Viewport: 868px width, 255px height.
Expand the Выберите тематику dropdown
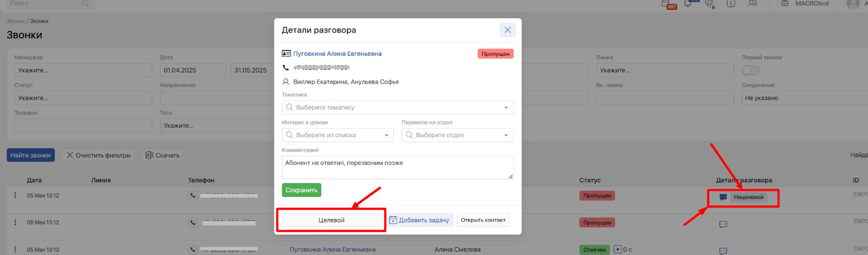[x=398, y=107]
